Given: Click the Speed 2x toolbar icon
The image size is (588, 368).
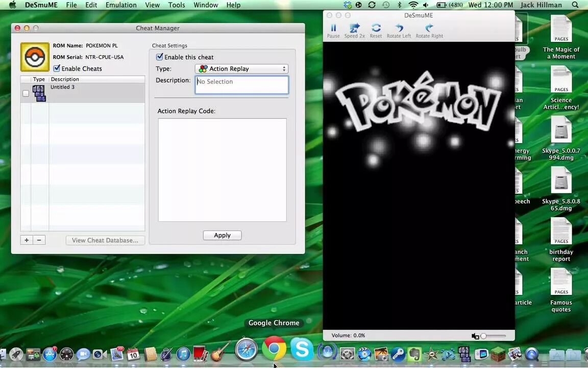Looking at the screenshot, I should (354, 31).
